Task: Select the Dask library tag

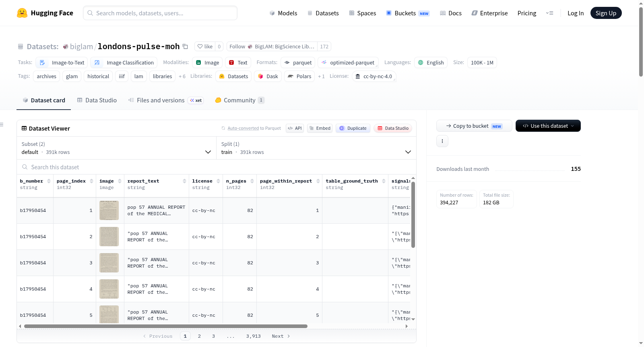Action: pos(268,76)
